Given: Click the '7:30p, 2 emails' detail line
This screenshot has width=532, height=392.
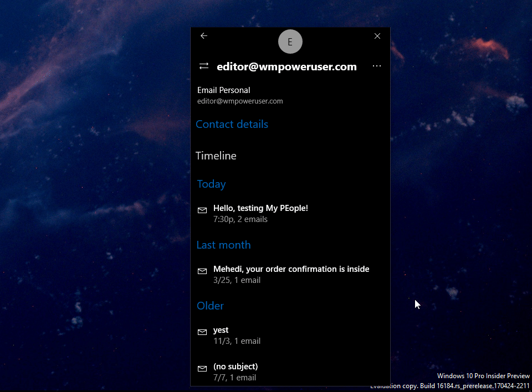Looking at the screenshot, I should coord(240,219).
